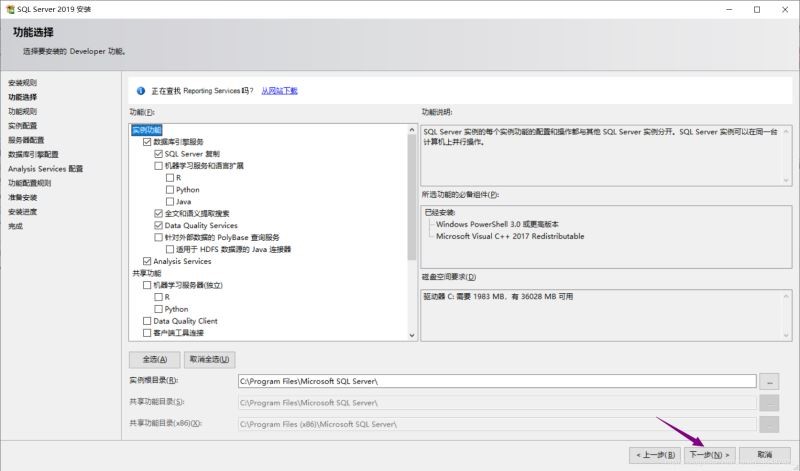Disable the Data Quality Services checkbox
Screen dimensions: 800x471
click(158, 226)
